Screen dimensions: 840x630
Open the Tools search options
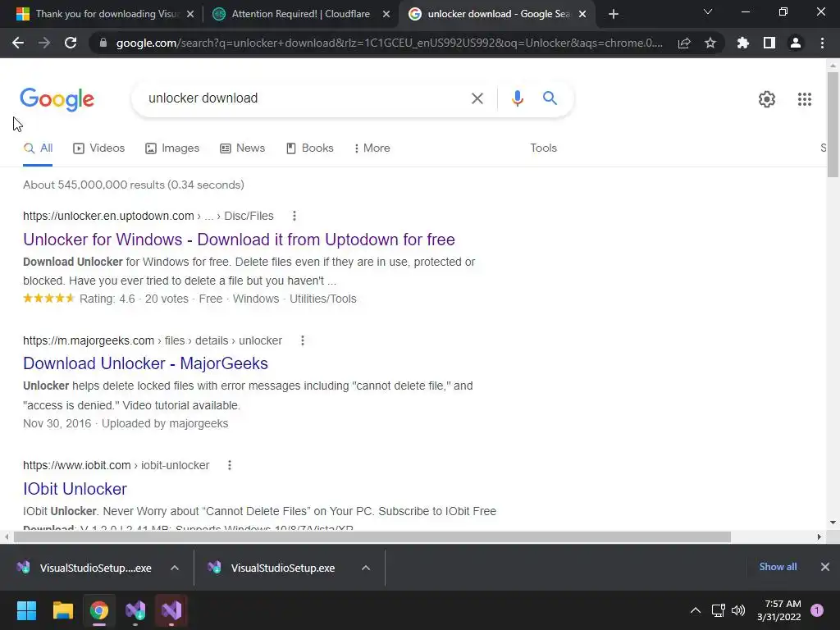coord(543,148)
